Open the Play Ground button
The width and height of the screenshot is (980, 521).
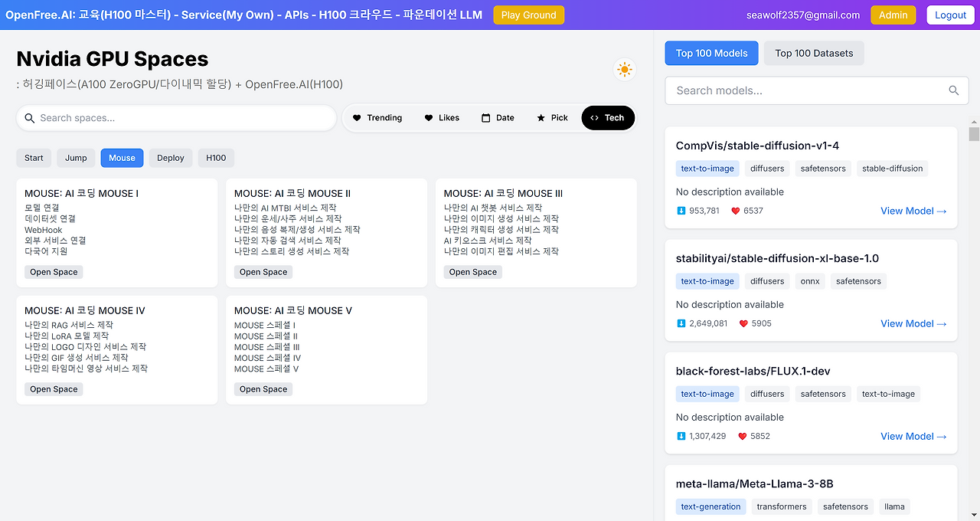pos(529,15)
